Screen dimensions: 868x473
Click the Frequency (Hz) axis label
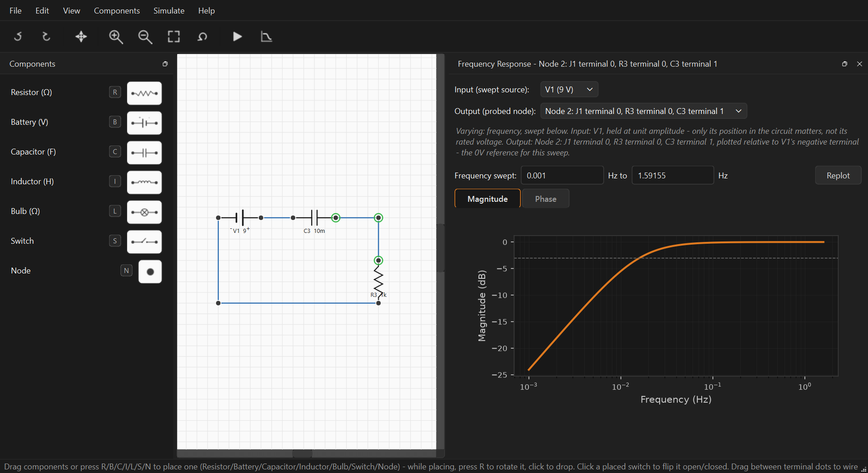[x=676, y=400]
